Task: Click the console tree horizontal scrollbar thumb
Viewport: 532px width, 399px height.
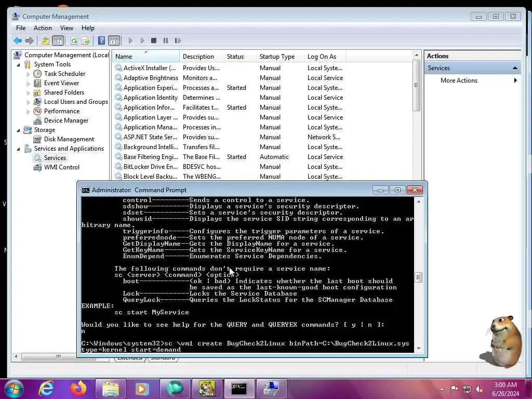Action: coord(58,356)
